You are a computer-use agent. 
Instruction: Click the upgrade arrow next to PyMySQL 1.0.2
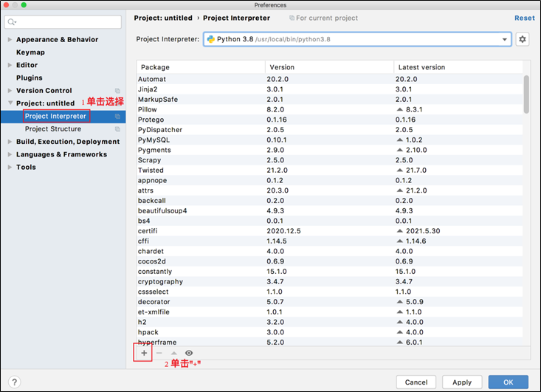point(399,140)
